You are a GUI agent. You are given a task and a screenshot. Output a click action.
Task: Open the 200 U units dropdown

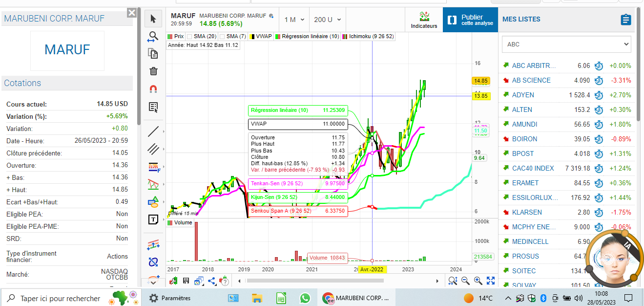click(x=328, y=20)
